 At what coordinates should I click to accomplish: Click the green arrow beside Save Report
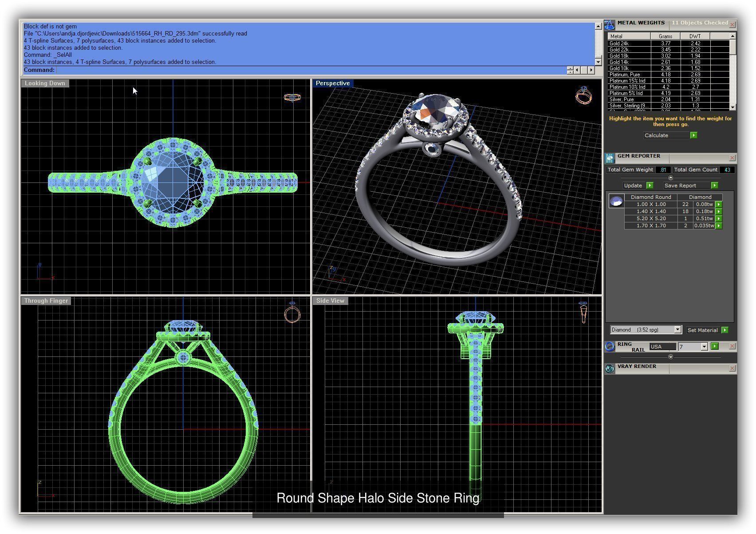pyautogui.click(x=714, y=186)
